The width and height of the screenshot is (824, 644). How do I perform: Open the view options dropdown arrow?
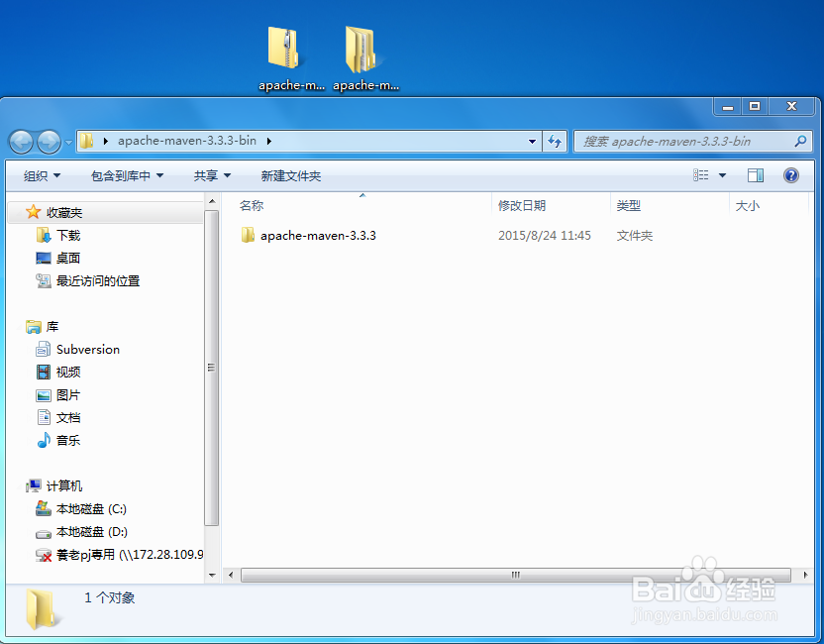pyautogui.click(x=723, y=175)
